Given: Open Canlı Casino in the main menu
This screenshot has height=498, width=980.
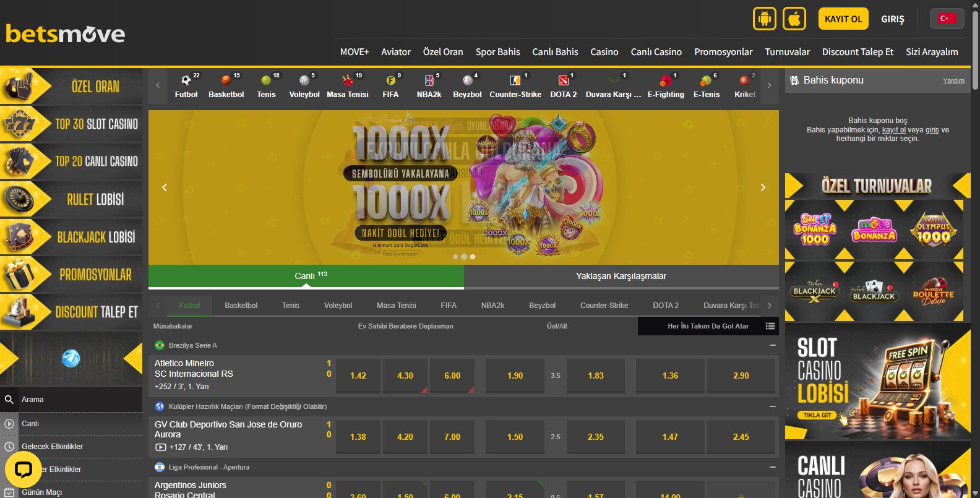Looking at the screenshot, I should tap(656, 52).
